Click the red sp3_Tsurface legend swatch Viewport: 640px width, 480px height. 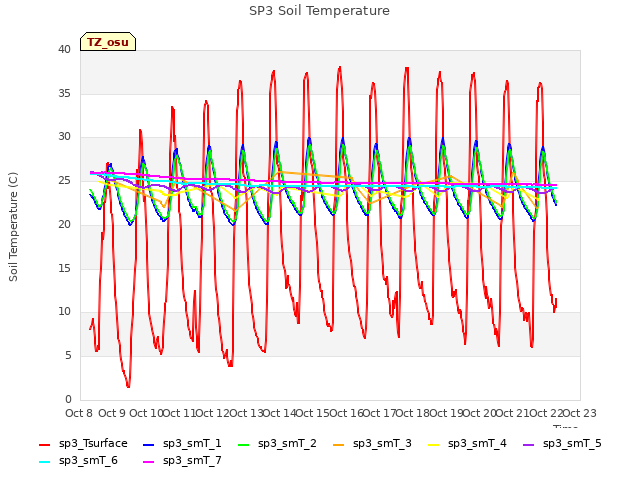(44, 444)
